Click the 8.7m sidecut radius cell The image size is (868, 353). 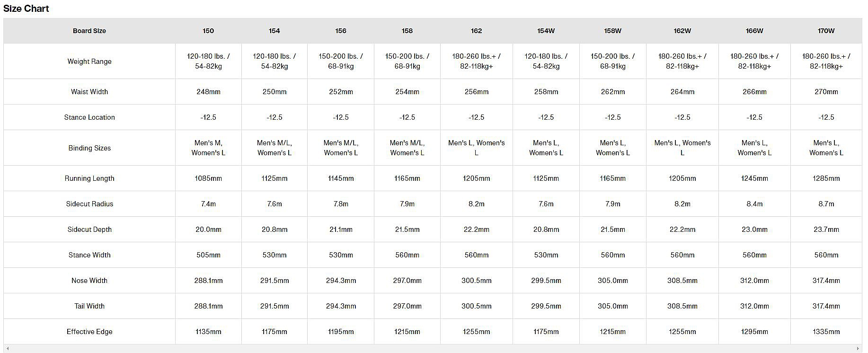pyautogui.click(x=826, y=204)
